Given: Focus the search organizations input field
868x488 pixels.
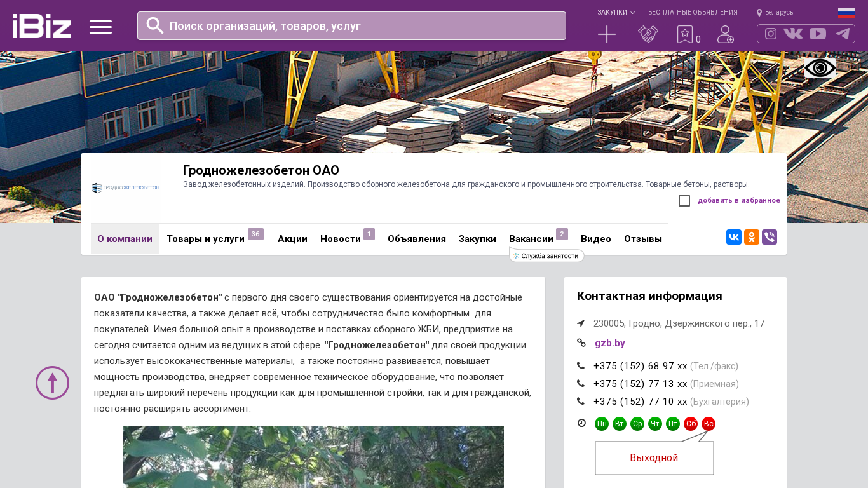Looking at the screenshot, I should coord(351,25).
